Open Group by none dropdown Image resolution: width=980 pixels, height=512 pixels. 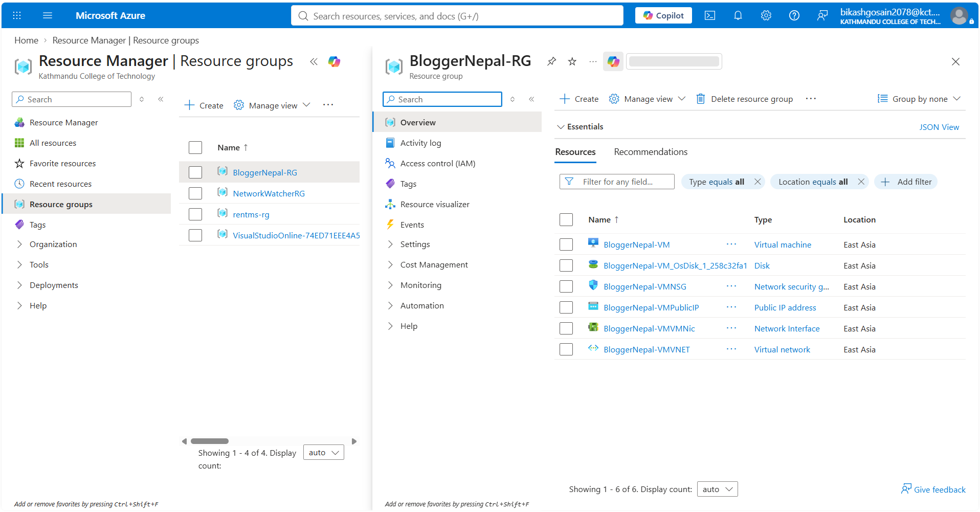tap(919, 99)
